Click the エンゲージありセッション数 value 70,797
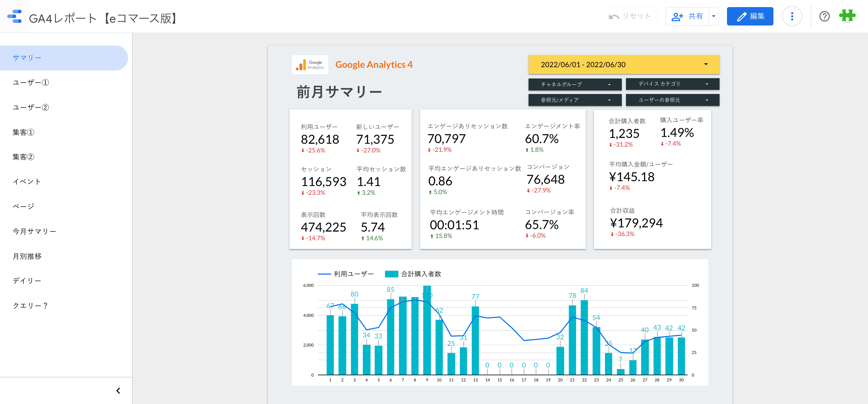Image resolution: width=868 pixels, height=404 pixels. [x=447, y=139]
